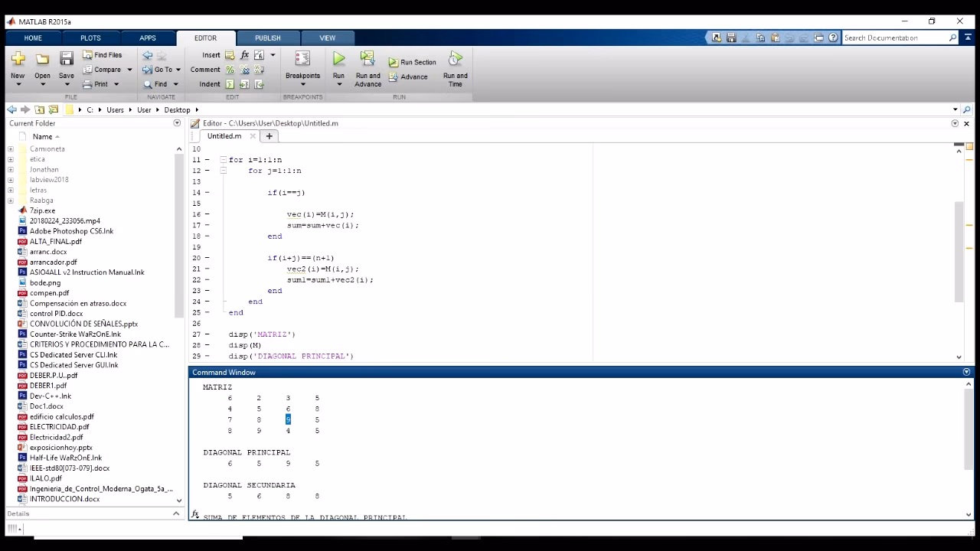Expand the Save dropdown arrow
This screenshot has height=551, width=980.
67,83
